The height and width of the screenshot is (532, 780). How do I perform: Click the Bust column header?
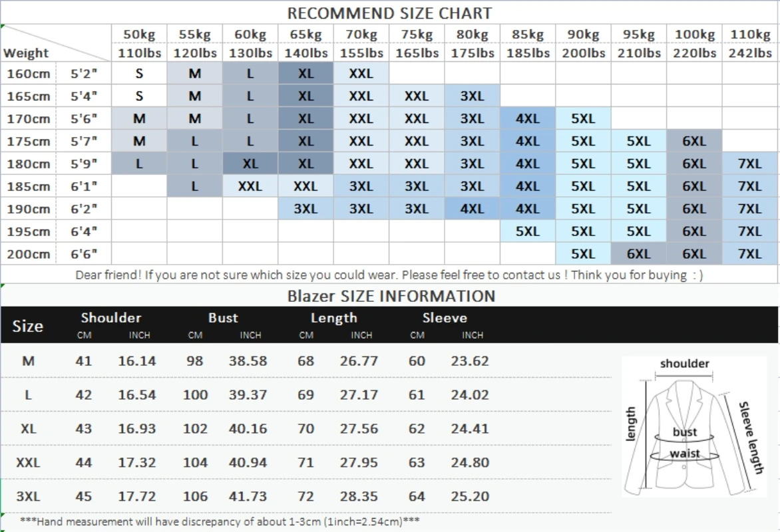(x=224, y=319)
